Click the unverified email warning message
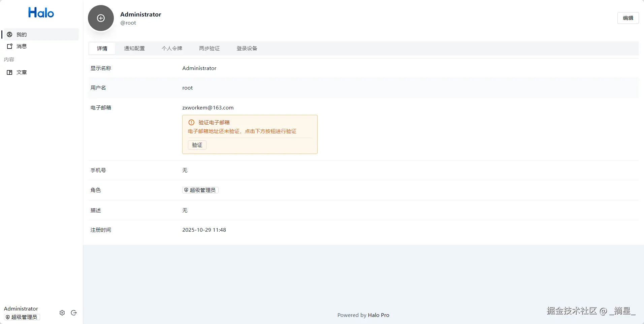 point(242,131)
